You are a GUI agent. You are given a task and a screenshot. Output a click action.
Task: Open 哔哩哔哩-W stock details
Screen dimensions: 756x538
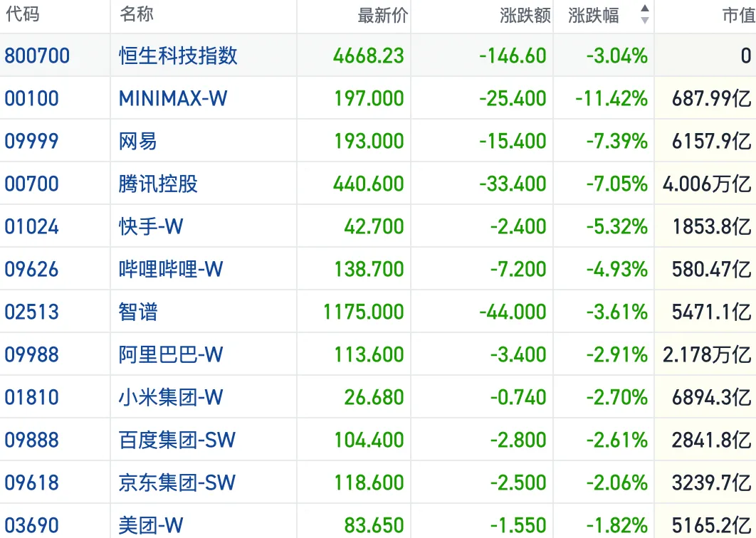coord(171,269)
